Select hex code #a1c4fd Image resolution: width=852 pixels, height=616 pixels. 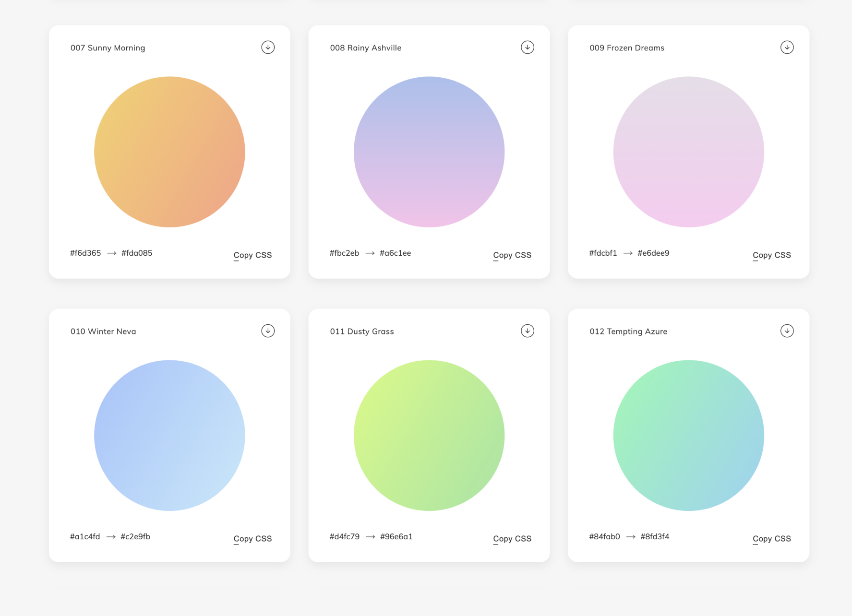(85, 536)
